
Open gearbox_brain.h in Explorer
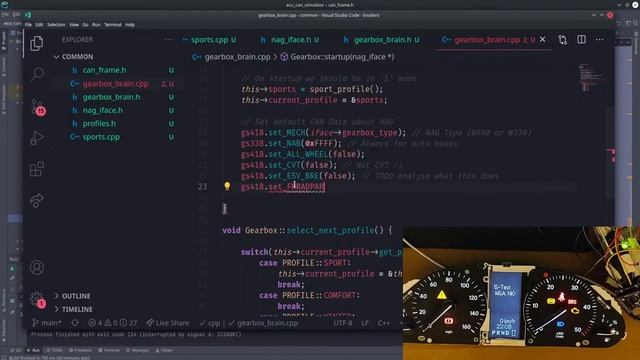(x=111, y=97)
